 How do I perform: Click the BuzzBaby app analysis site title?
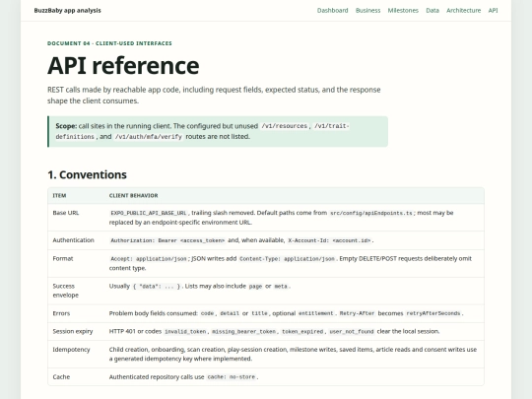(68, 11)
